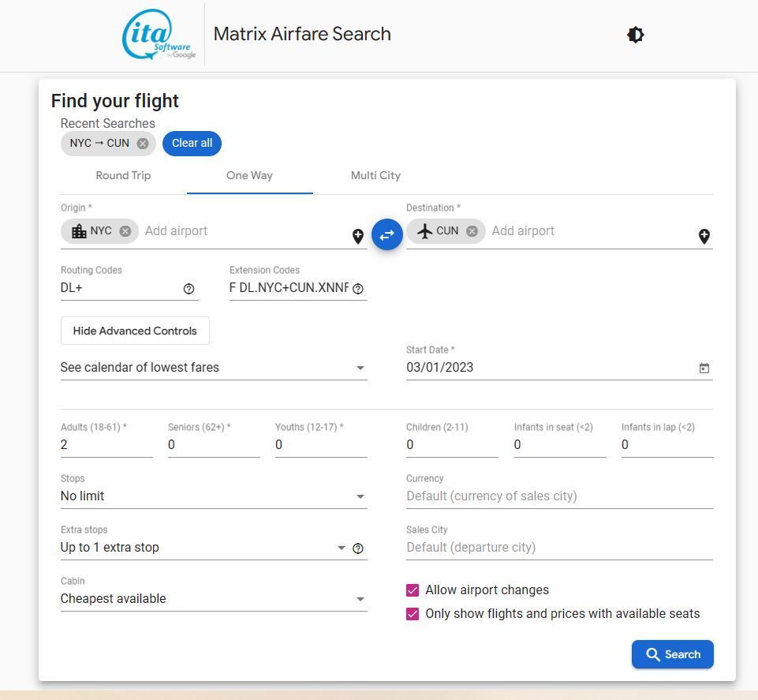This screenshot has height=700, width=758.
Task: Expand the calendar of lowest fares dropdown
Action: coord(214,368)
